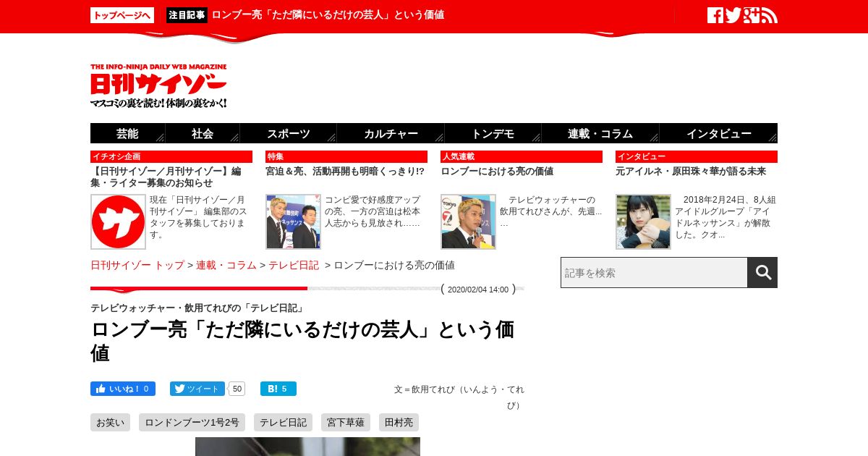Open the スポーツ menu
Image resolution: width=868 pixels, height=456 pixels.
[x=288, y=133]
